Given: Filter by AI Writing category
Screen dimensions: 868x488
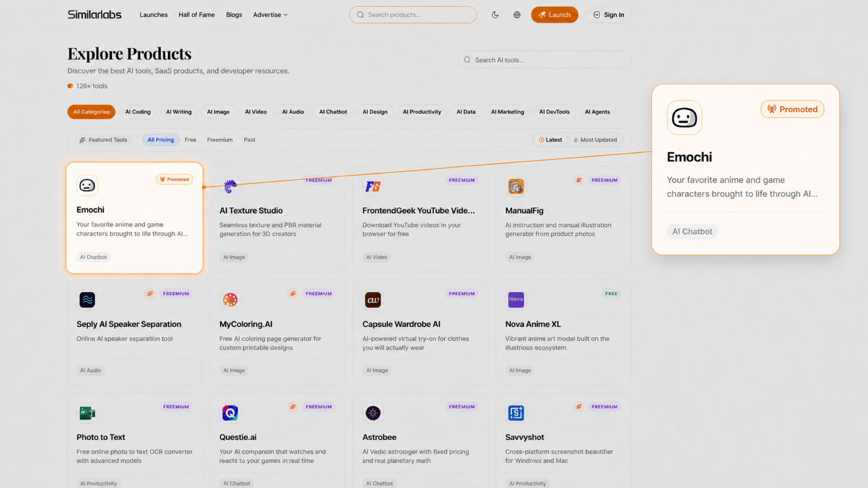Looking at the screenshot, I should (179, 112).
